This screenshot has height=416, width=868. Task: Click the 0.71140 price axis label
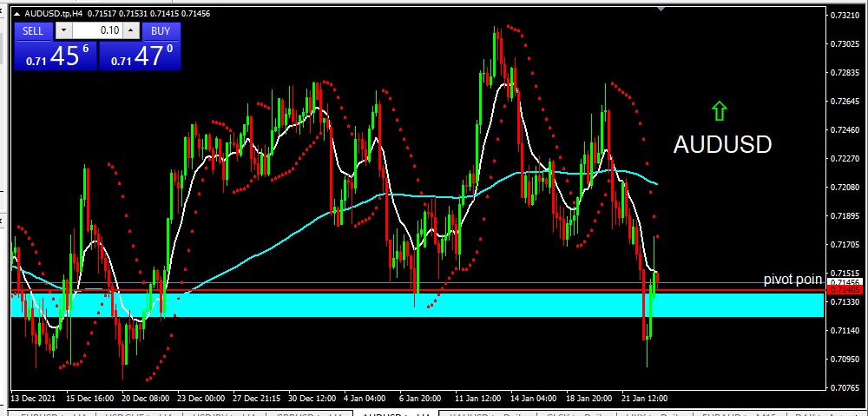pyautogui.click(x=845, y=331)
